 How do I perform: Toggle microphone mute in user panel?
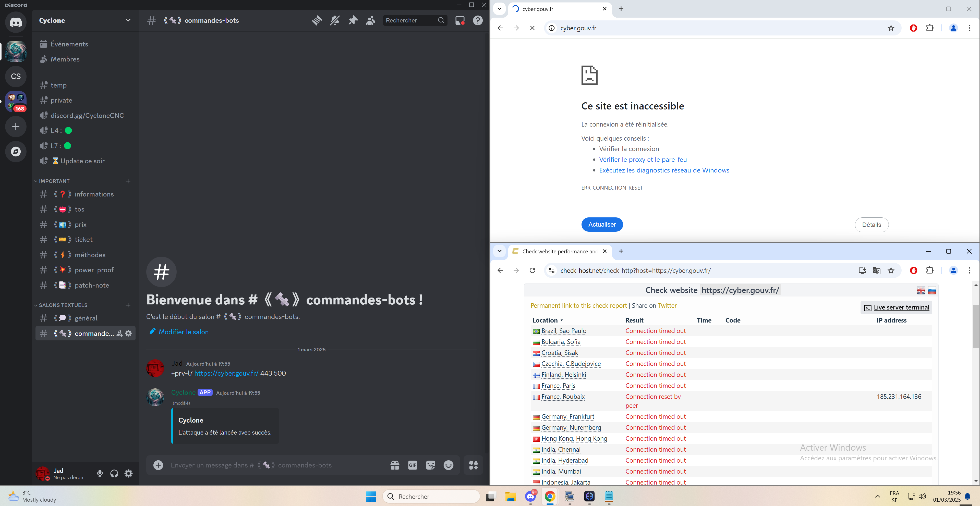click(x=100, y=473)
